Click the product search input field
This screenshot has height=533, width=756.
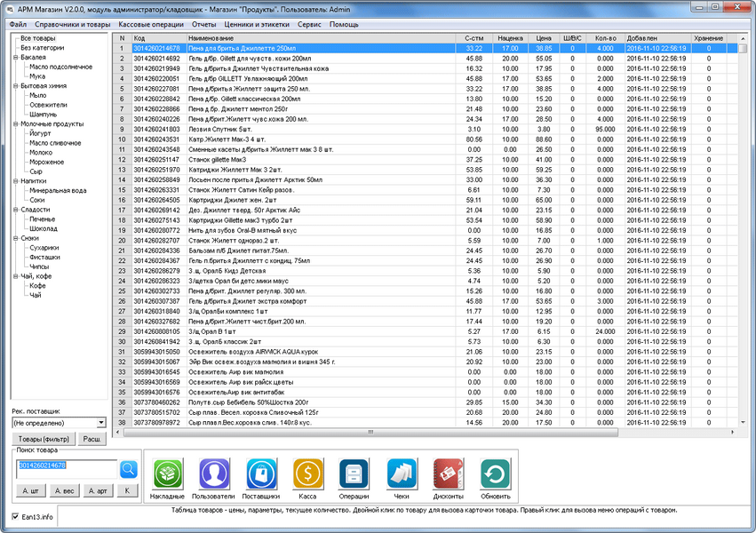[67, 469]
